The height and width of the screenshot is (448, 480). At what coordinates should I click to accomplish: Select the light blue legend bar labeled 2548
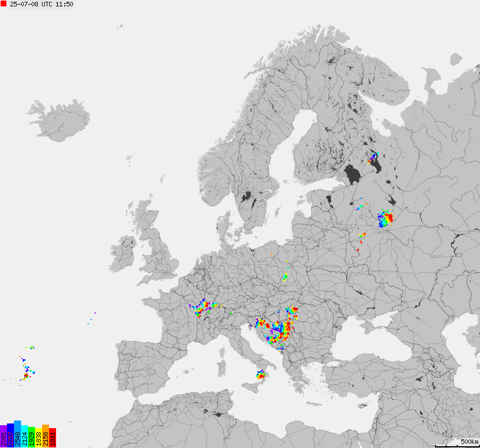[x=18, y=434]
